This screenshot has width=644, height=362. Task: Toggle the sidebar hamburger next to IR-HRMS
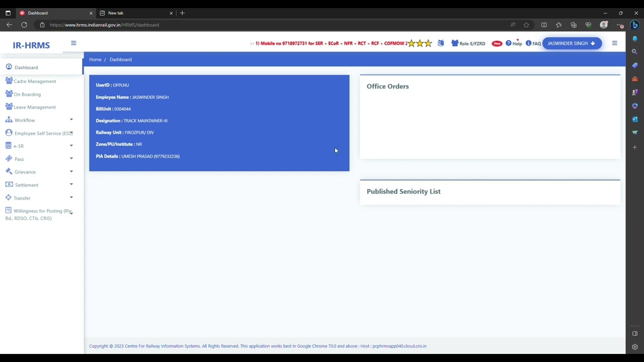tap(73, 43)
